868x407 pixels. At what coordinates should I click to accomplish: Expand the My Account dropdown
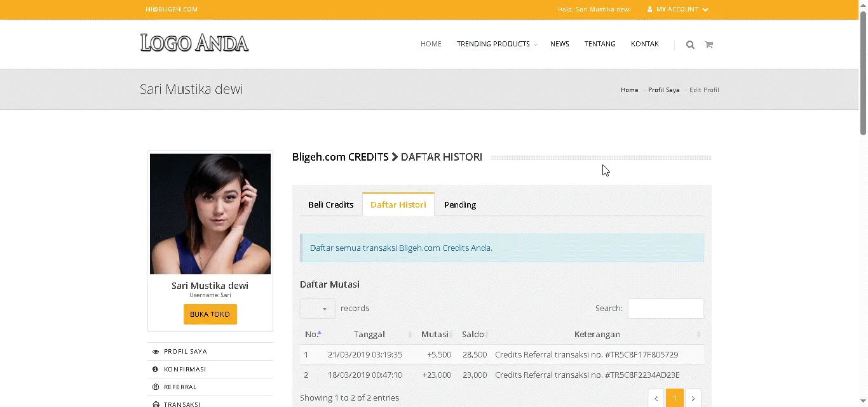tap(677, 10)
